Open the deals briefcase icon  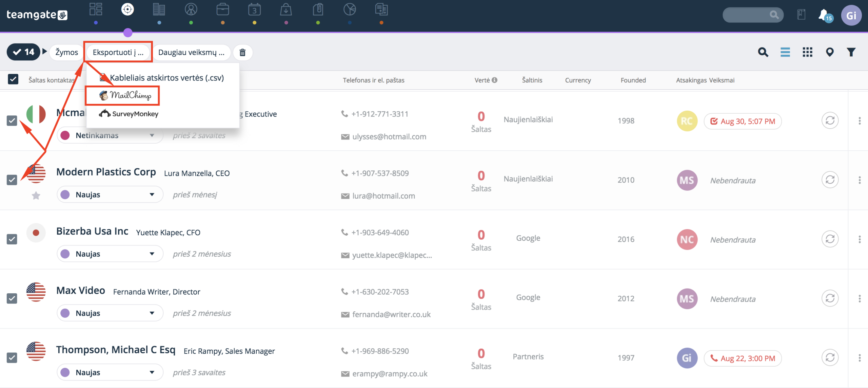223,10
